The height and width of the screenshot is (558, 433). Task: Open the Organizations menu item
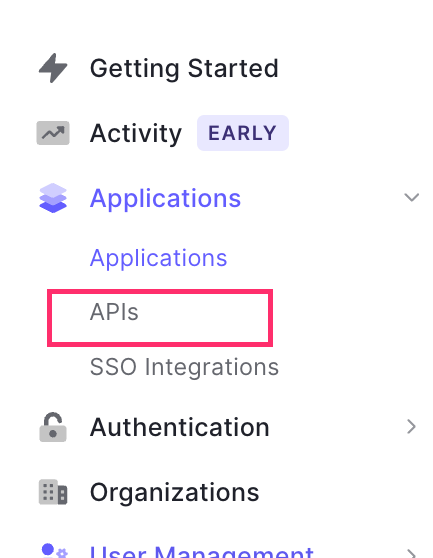point(174,493)
